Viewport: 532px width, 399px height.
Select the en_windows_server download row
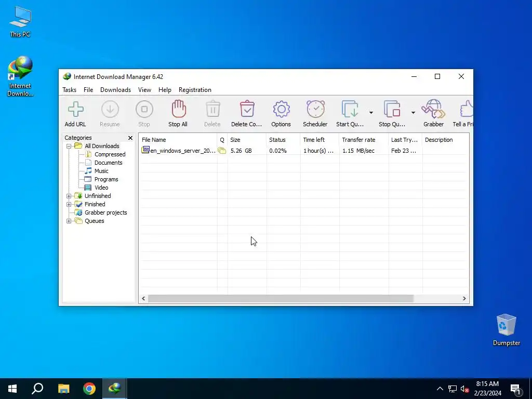(304, 151)
